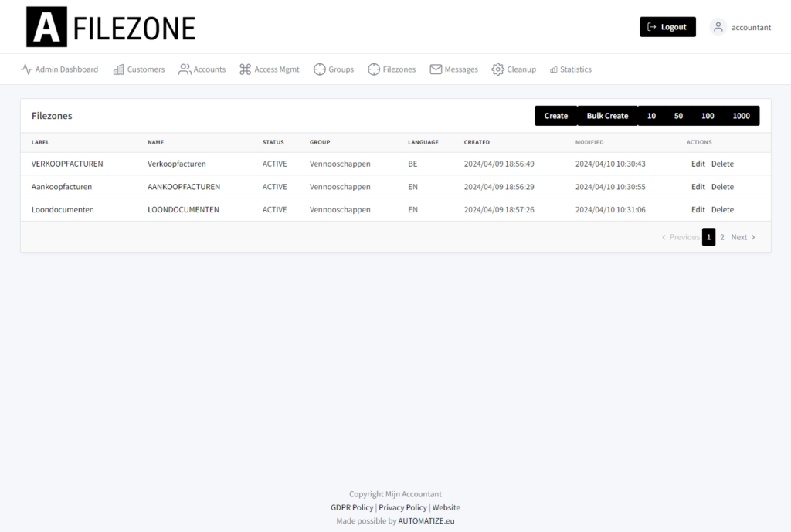Click the A Filezone logo

[x=111, y=27]
